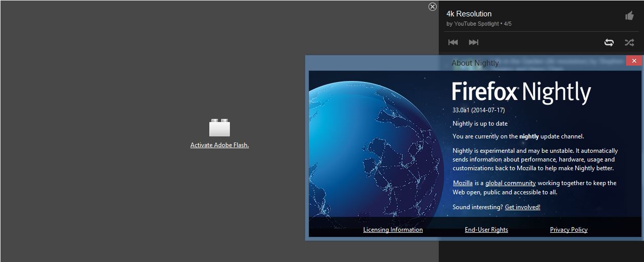Open the Mozilla link
This screenshot has height=262, width=644.
(x=463, y=183)
